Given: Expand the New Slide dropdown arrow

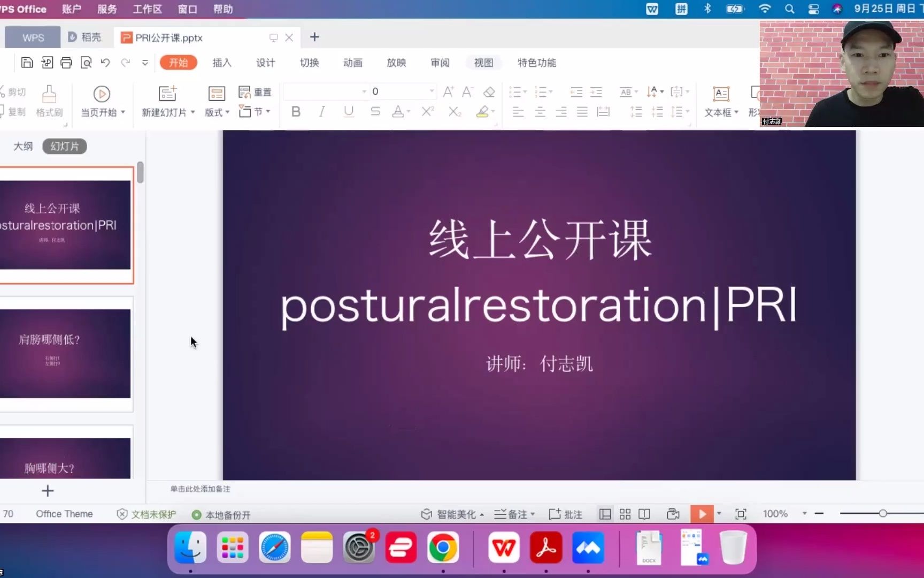Looking at the screenshot, I should pos(192,112).
